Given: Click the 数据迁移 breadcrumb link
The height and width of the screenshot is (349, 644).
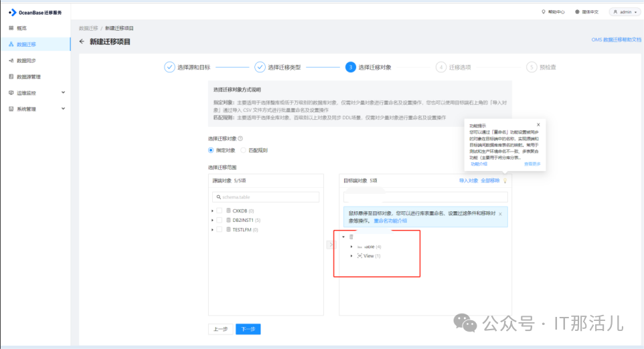Looking at the screenshot, I should [x=88, y=28].
